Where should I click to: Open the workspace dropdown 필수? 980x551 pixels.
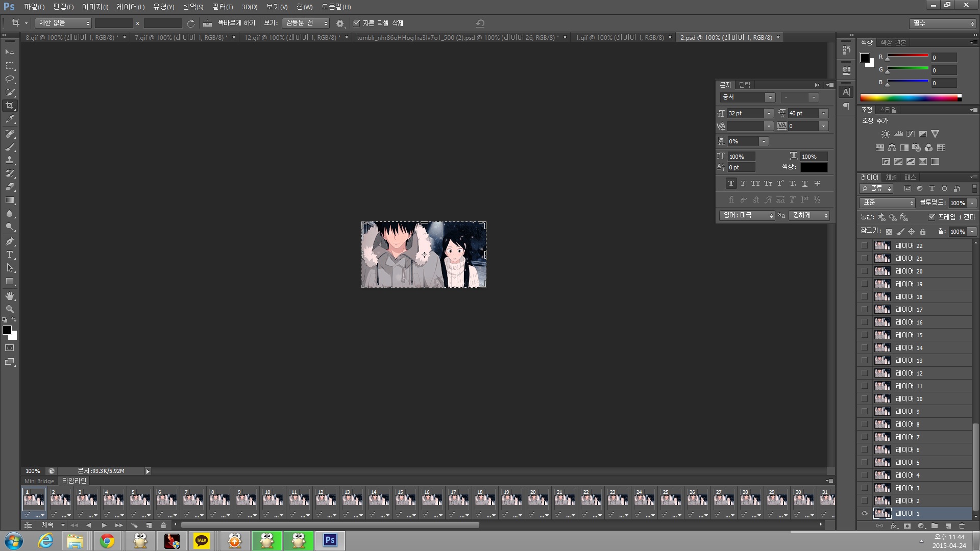pyautogui.click(x=943, y=23)
